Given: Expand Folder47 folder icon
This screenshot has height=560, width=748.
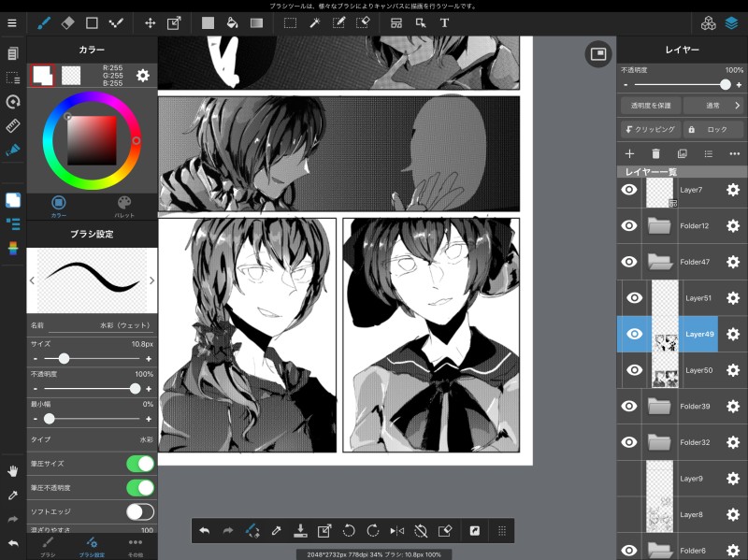Looking at the screenshot, I should (x=660, y=262).
